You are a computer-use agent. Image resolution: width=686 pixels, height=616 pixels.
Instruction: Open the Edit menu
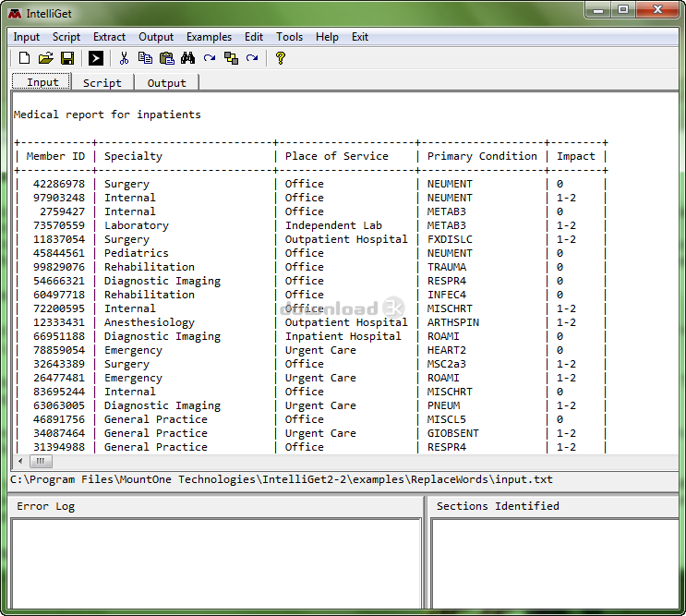coord(254,37)
